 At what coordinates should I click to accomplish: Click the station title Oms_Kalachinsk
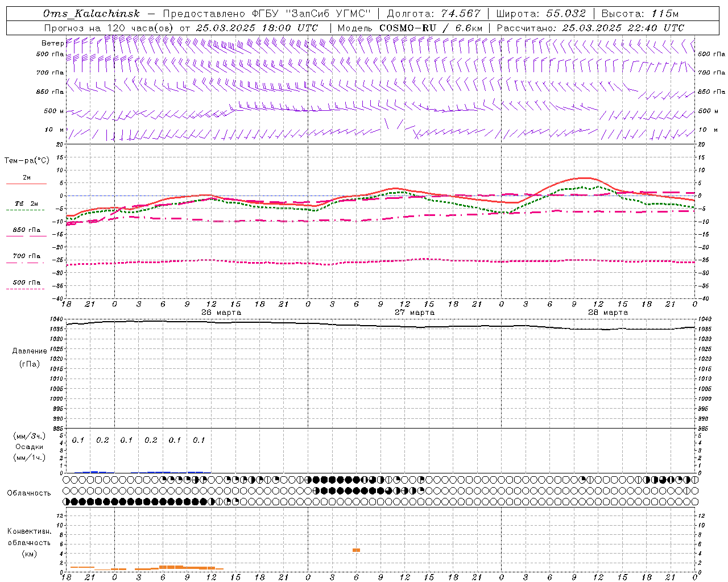click(91, 14)
